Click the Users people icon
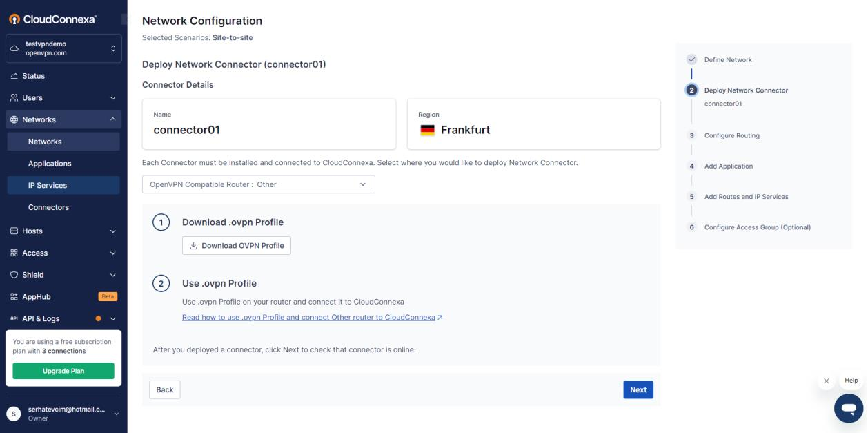 (14, 98)
